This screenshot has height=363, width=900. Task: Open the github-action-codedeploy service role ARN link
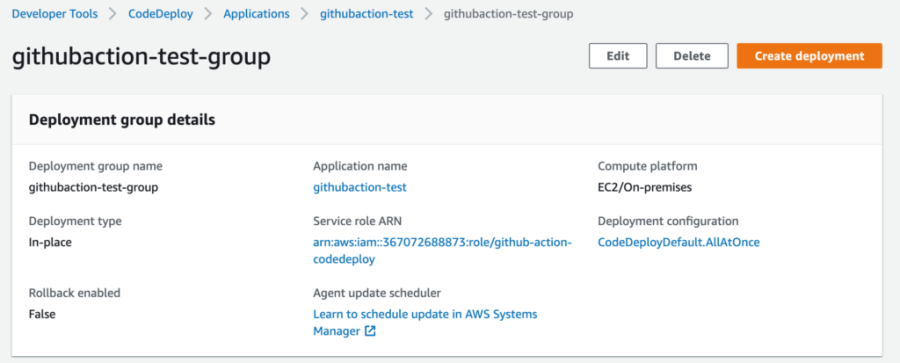point(443,251)
